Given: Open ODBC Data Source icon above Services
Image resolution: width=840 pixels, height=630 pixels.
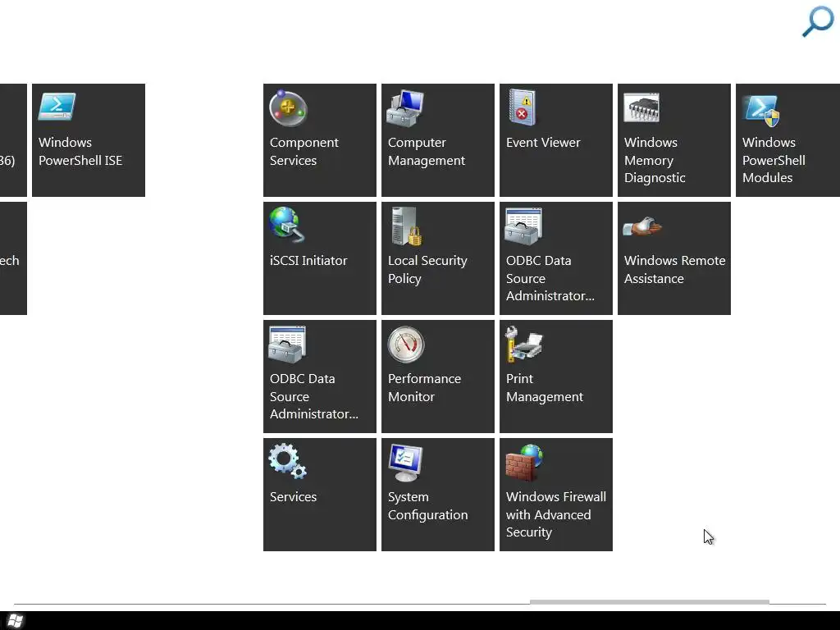Looking at the screenshot, I should [287, 345].
